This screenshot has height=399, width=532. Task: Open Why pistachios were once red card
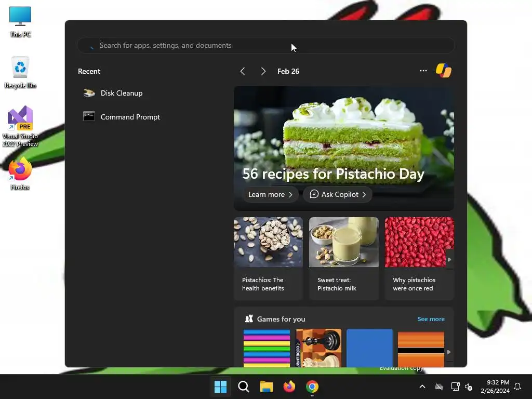point(419,259)
